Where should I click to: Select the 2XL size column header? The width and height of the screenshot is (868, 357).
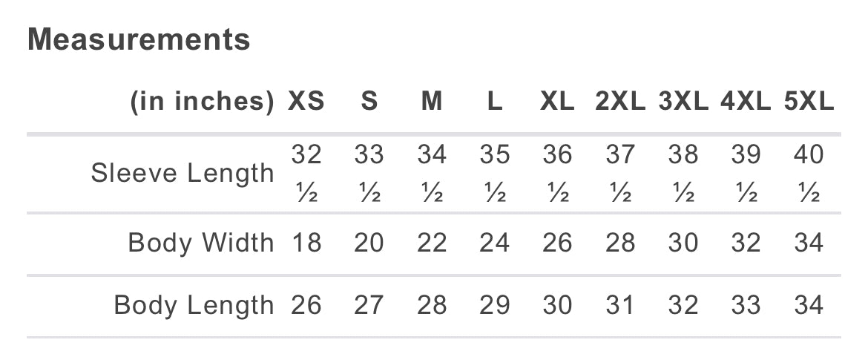point(620,102)
